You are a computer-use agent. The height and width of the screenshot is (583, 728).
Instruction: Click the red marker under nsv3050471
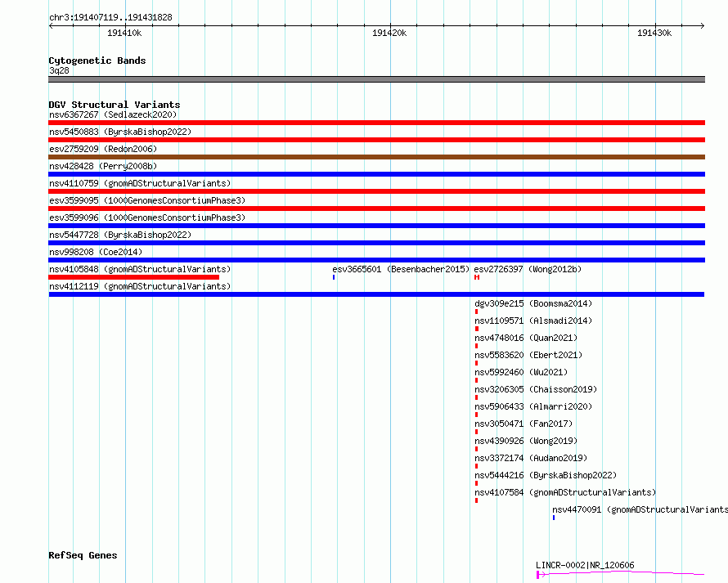[x=476, y=432]
